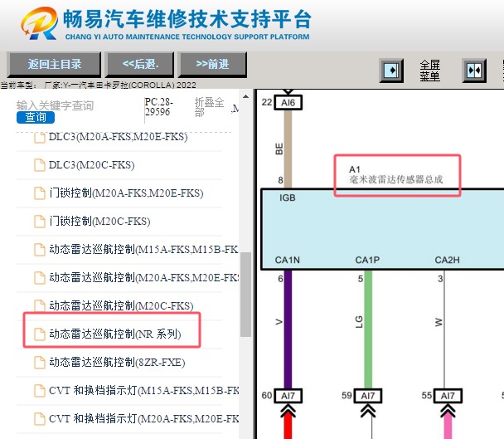Click the AI6 connector box, pin 22
The image size is (504, 439).
coord(288,103)
